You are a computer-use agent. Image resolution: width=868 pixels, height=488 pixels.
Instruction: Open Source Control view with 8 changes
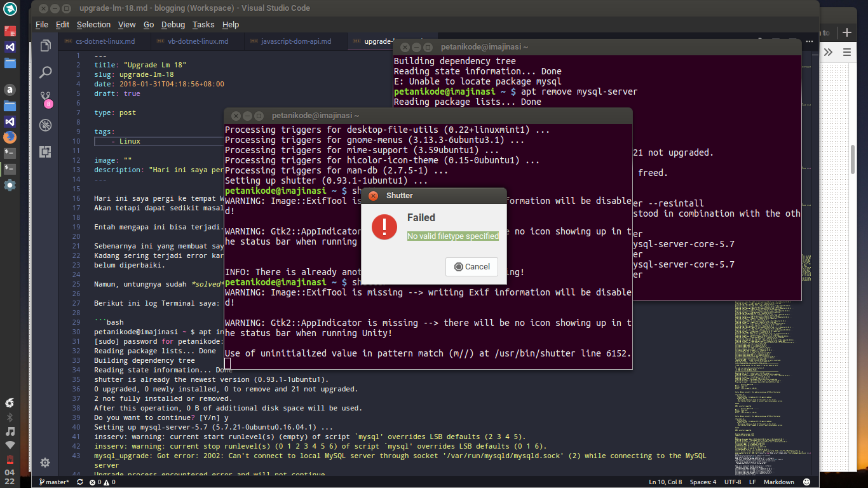point(45,98)
